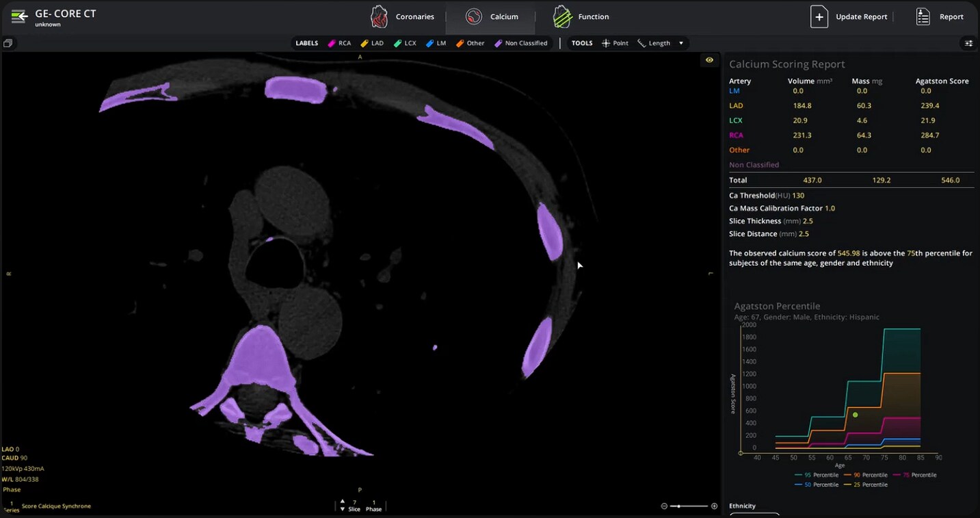
Task: Select the LM blue label marker
Action: click(x=429, y=43)
